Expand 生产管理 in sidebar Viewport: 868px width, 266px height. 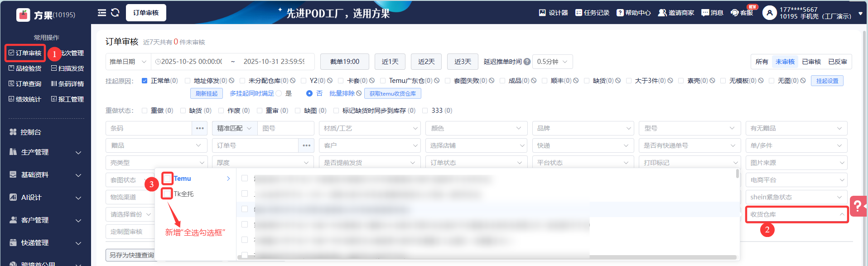pos(45,152)
